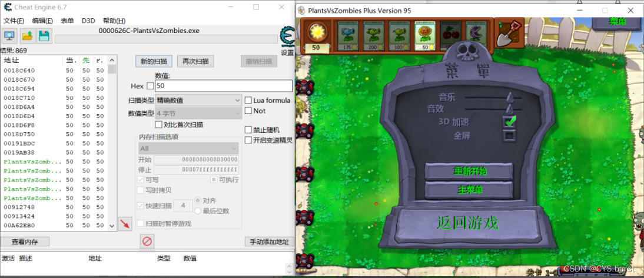Pick the 50-cost Sunflower seed card
This screenshot has height=278, width=644.
coord(424,36)
